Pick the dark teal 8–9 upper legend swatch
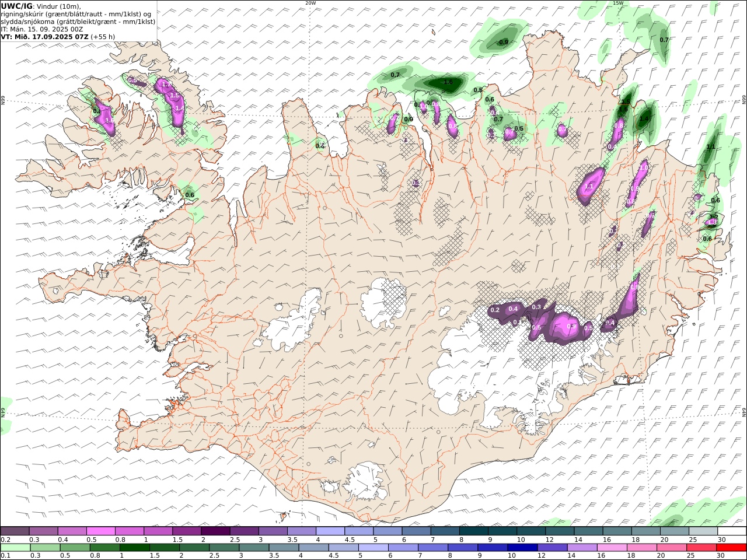Viewport: 747px width, 560px height. pos(474,531)
